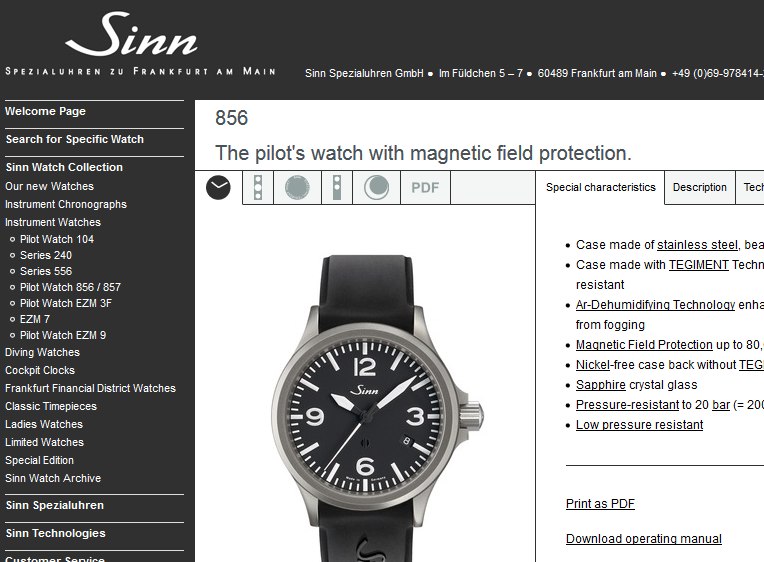Open the Print as PDF link
The image size is (764, 562).
pos(600,504)
